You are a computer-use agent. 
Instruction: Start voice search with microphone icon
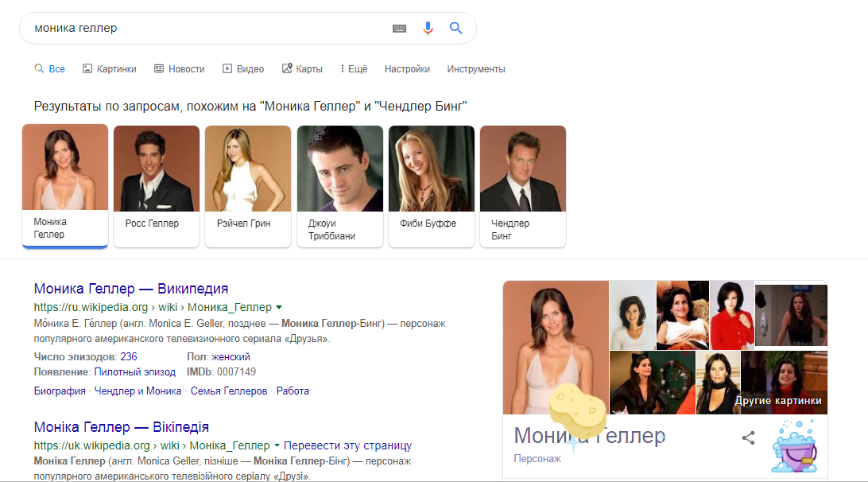pos(428,29)
